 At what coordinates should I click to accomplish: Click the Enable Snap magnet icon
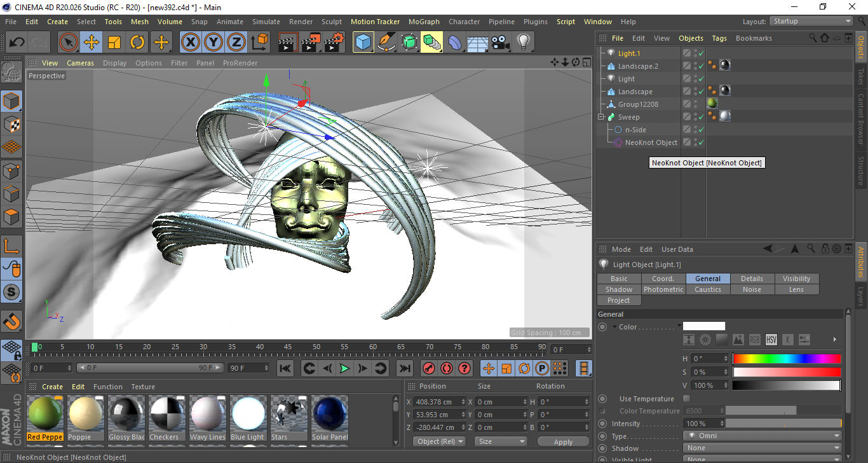[11, 321]
